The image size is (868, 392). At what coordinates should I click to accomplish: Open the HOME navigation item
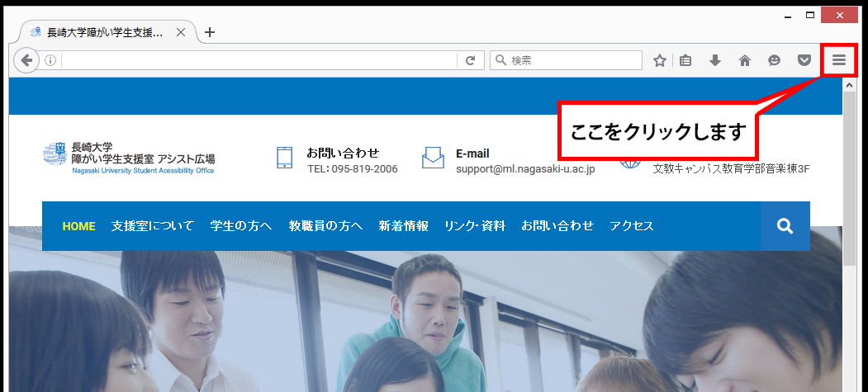coord(78,226)
